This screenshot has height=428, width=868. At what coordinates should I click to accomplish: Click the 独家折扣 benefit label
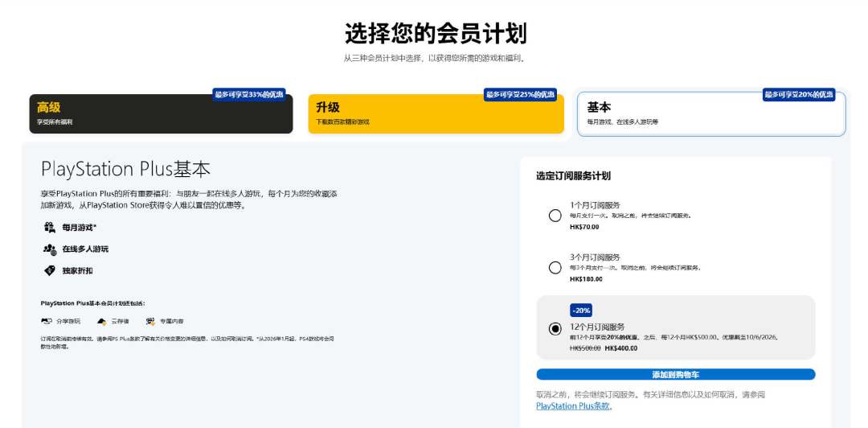coord(77,270)
